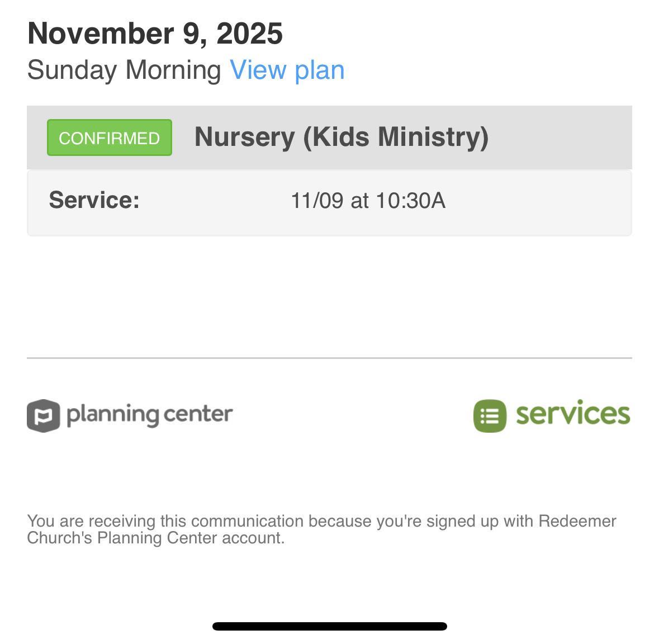Click the empty space between the two logos
Viewport: 659px width, 644px height.
pos(352,415)
